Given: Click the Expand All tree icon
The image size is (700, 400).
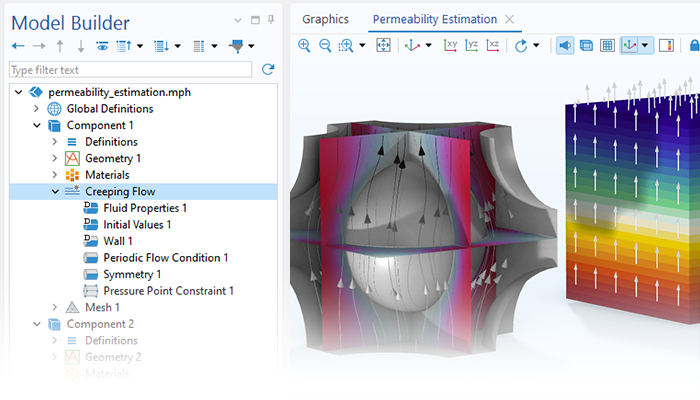Looking at the screenshot, I should point(161,46).
